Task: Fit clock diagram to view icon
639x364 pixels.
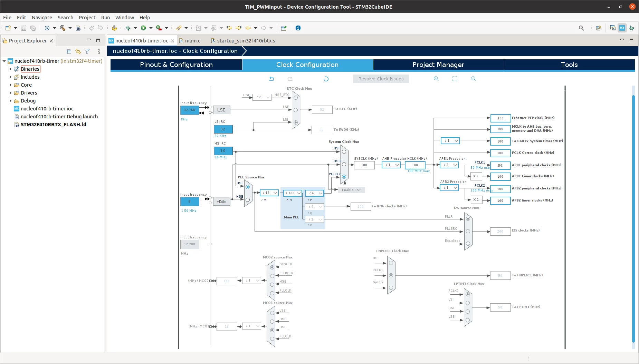Action: (x=455, y=79)
